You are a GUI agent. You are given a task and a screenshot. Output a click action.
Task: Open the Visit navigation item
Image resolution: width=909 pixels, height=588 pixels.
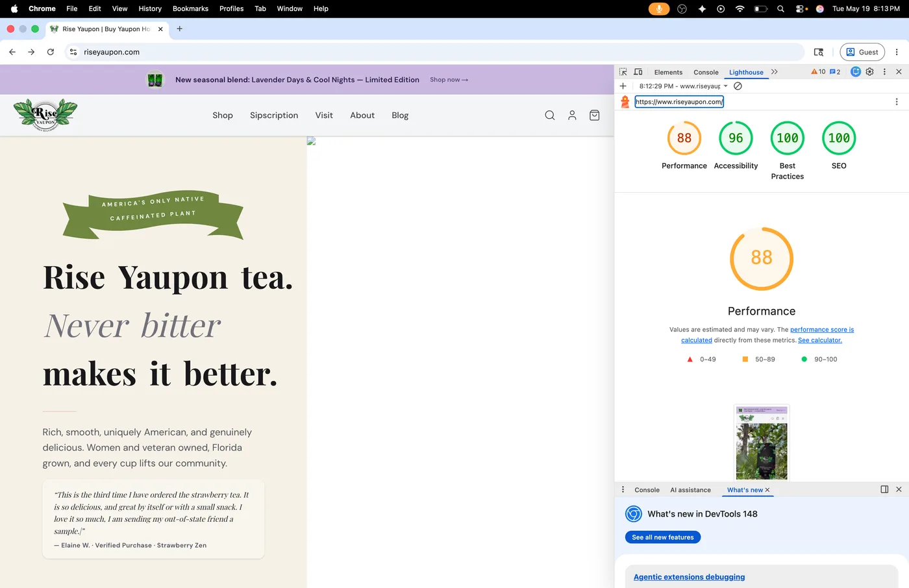[324, 116]
